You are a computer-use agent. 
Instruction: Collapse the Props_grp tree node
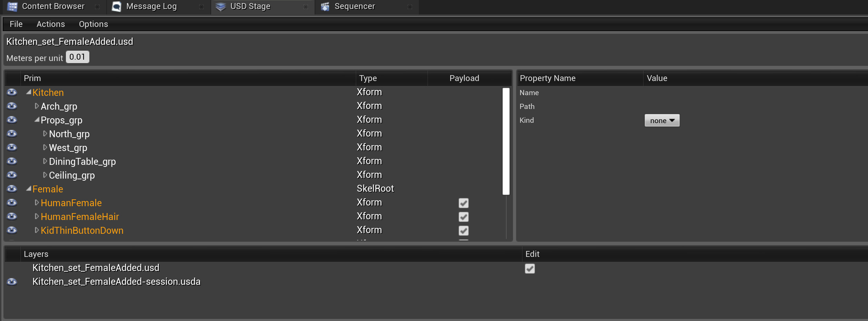[x=37, y=120]
